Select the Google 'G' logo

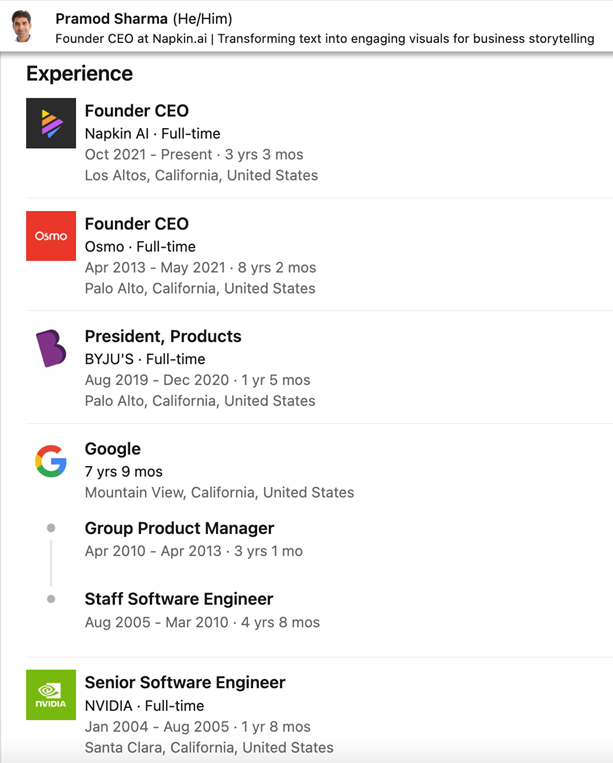pos(51,461)
